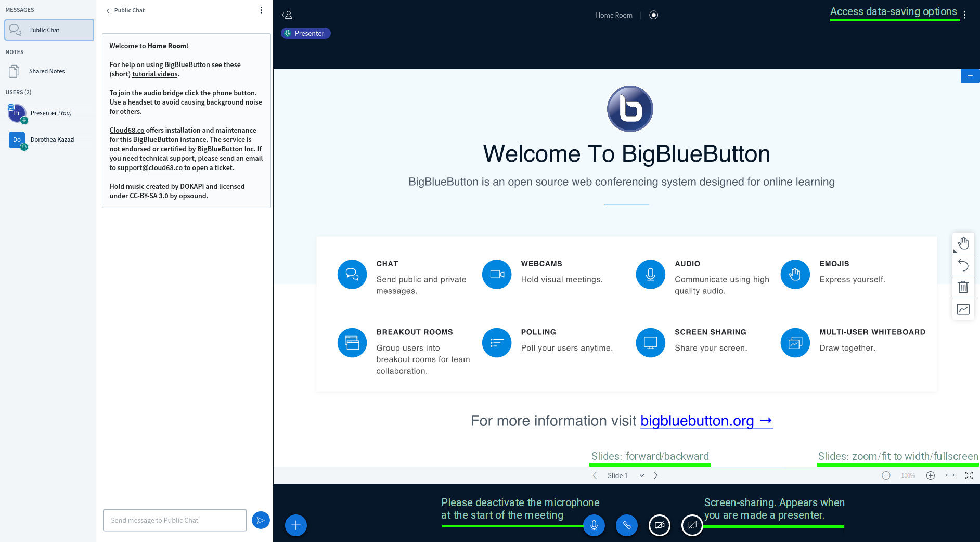Zoom in the slide
This screenshot has height=542, width=980.
tap(931, 475)
